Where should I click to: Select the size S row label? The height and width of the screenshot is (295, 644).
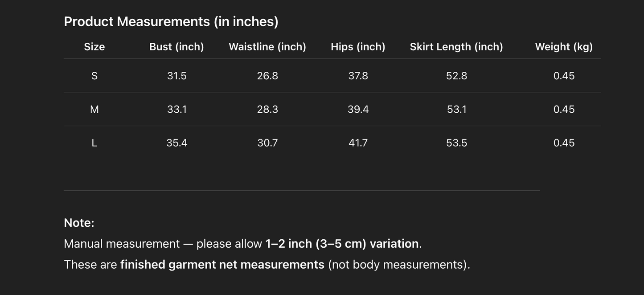coord(94,76)
